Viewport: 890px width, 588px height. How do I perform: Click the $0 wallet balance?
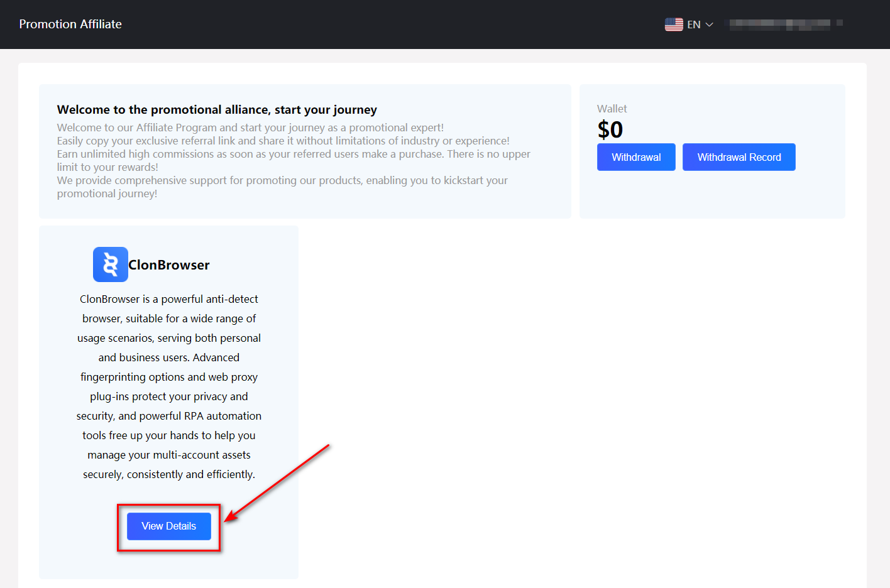click(610, 129)
